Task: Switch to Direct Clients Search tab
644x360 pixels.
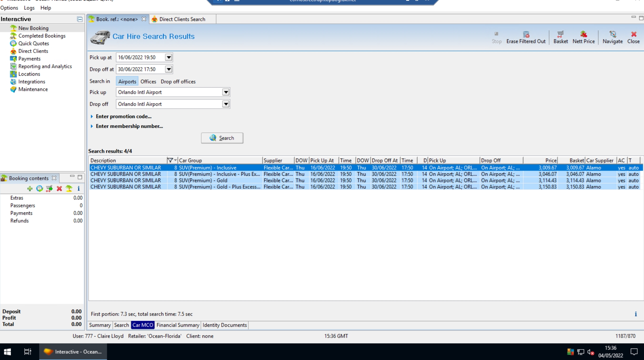Action: point(182,19)
